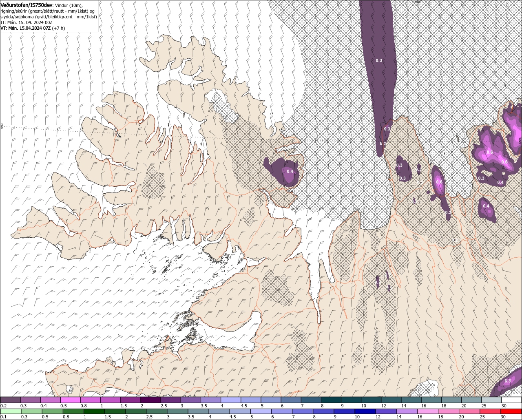Click the 0.2 swatch in the purple snow scale
The image size is (522, 420).
[10, 400]
